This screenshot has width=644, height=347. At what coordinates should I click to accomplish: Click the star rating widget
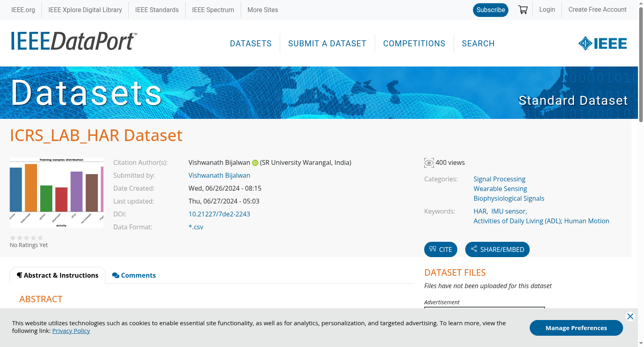[27, 238]
